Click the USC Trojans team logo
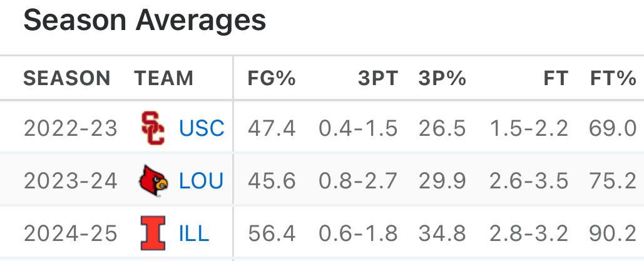Image resolution: width=644 pixels, height=261 pixels. click(x=153, y=128)
